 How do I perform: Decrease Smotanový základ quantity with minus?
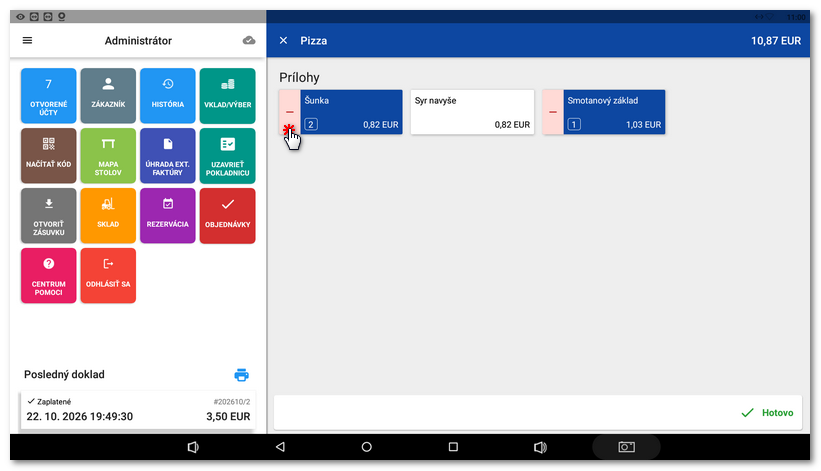coord(553,112)
